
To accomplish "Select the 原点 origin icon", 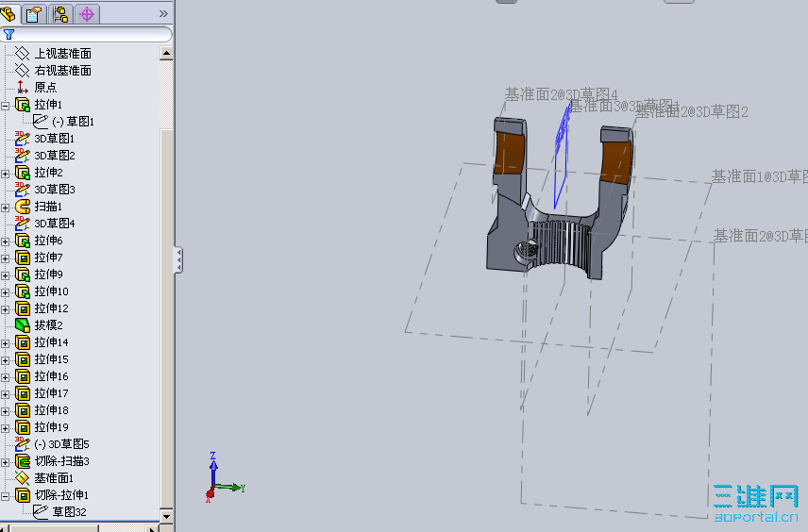I will pos(22,88).
